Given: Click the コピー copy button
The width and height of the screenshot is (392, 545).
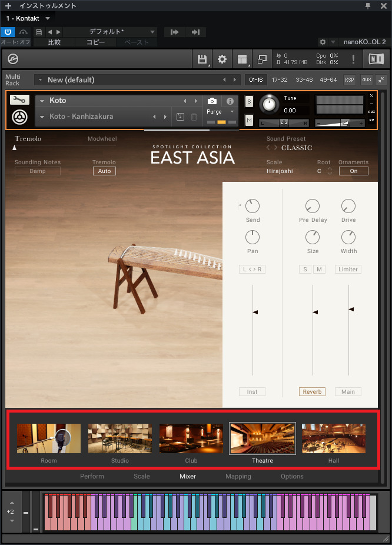Looking at the screenshot, I should click(95, 42).
